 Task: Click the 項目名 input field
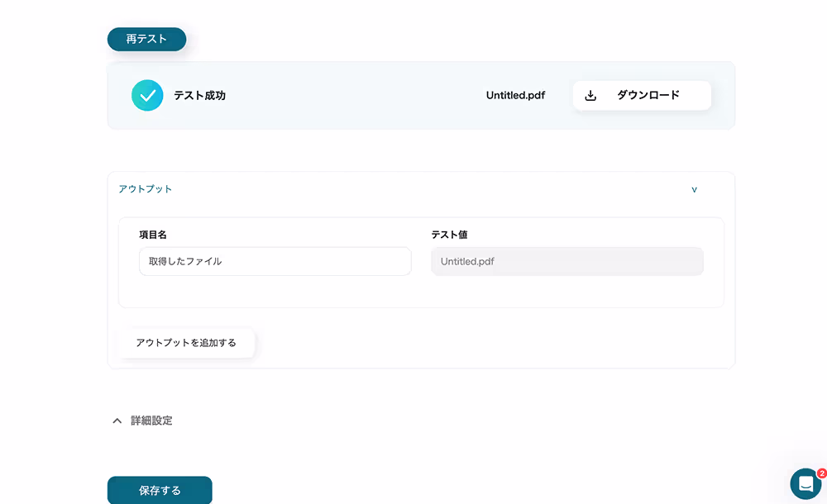point(275,261)
